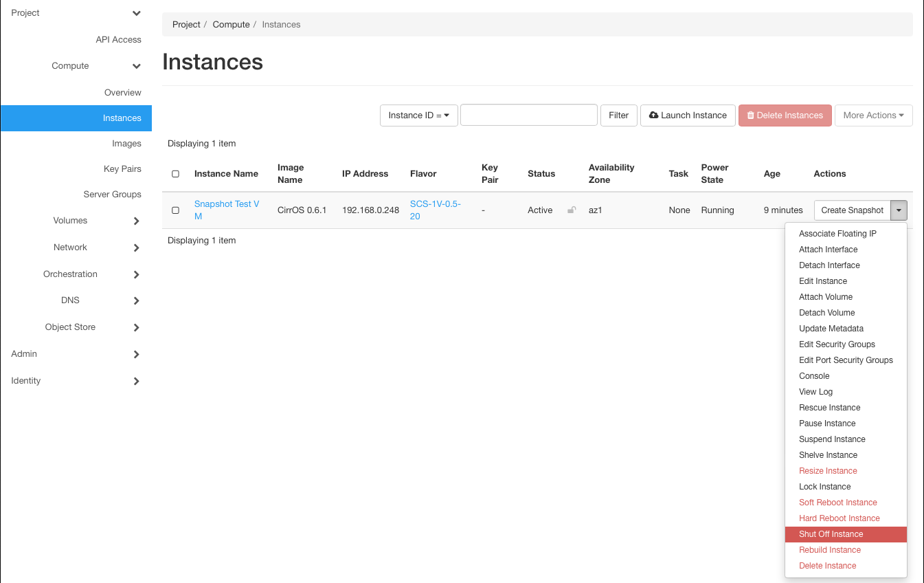Viewport: 924px width, 583px height.
Task: Choose Edit Instance from menu
Action: click(846, 281)
